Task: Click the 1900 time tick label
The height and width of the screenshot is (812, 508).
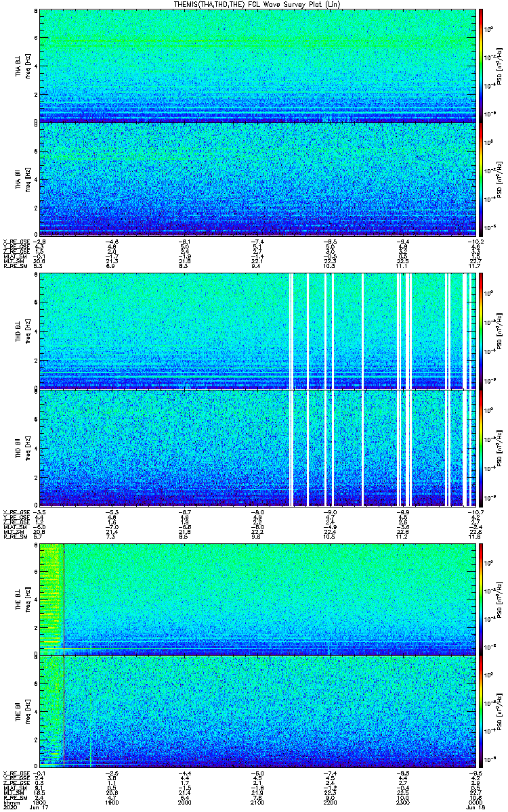Action: click(112, 803)
